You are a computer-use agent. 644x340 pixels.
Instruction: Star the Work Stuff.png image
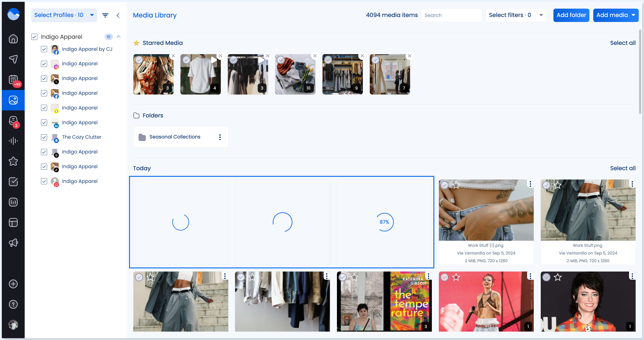(558, 185)
